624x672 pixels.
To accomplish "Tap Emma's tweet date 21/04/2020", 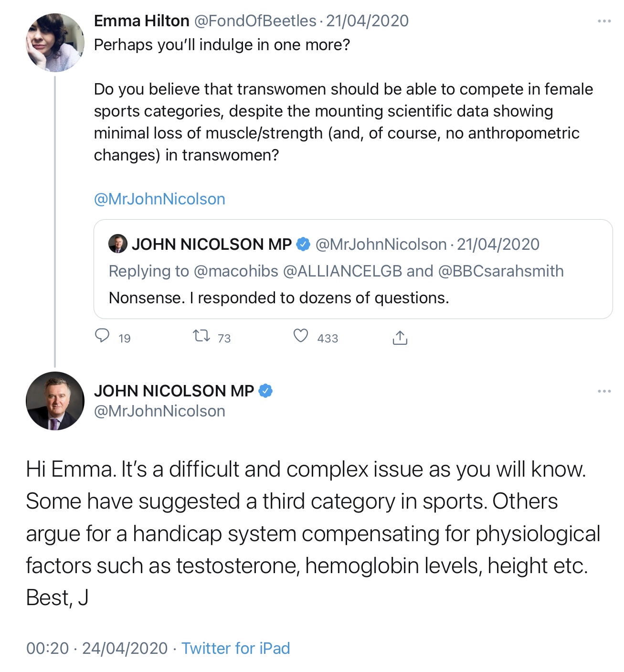I will tap(368, 21).
